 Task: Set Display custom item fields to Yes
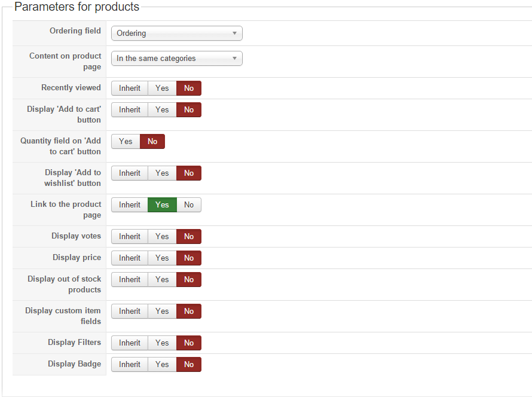pyautogui.click(x=162, y=312)
